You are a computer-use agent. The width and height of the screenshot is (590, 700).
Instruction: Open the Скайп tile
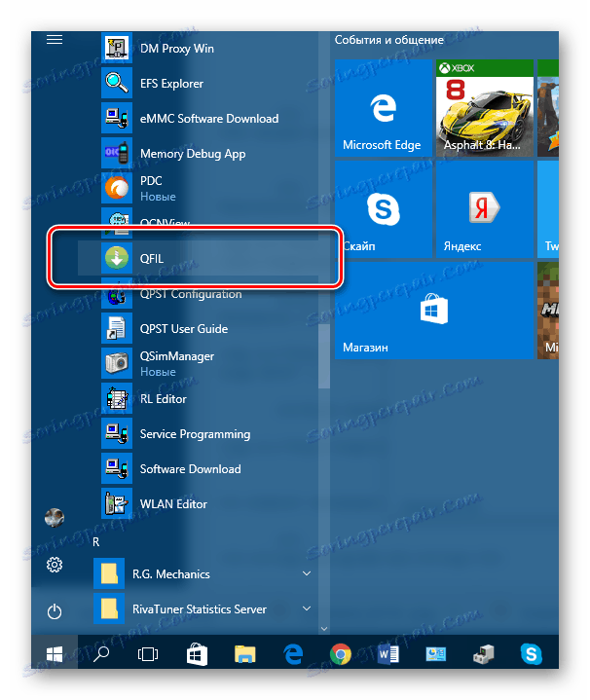point(384,209)
